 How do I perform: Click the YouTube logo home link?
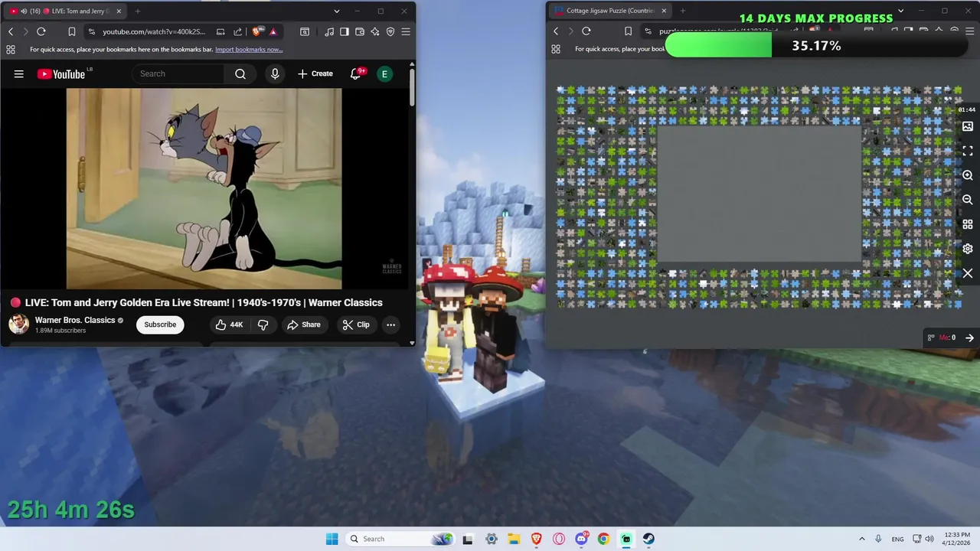61,73
